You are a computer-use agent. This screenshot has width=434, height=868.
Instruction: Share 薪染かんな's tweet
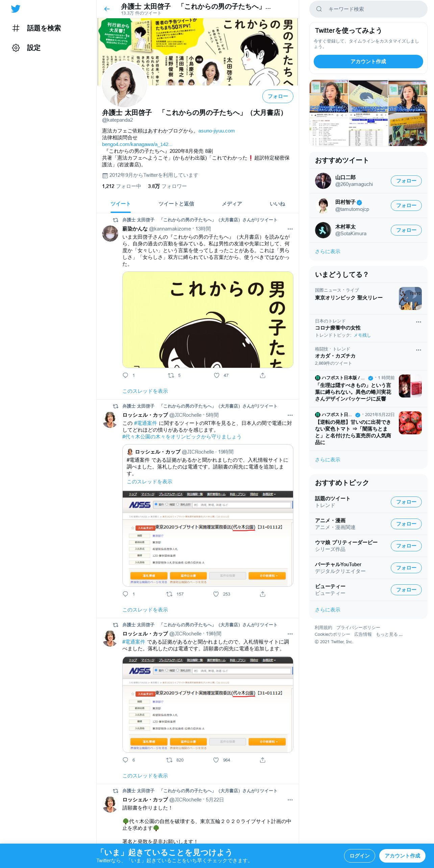pyautogui.click(x=263, y=375)
